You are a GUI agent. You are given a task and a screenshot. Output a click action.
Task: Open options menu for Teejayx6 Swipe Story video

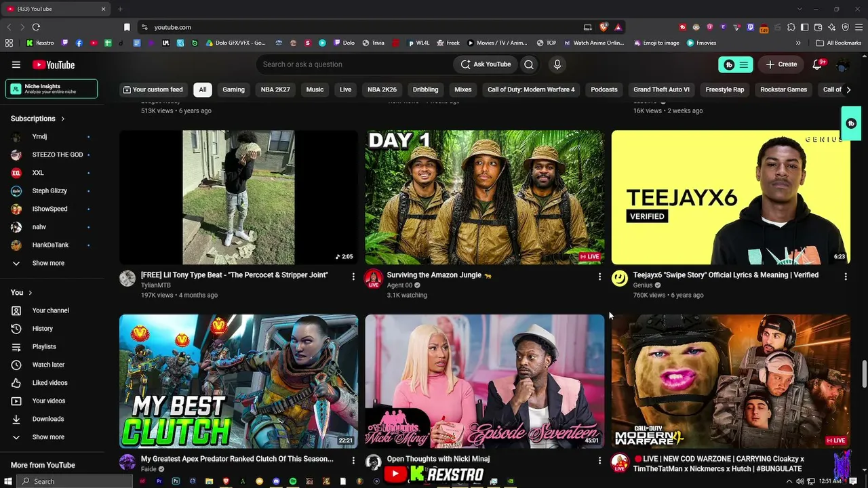(846, 277)
